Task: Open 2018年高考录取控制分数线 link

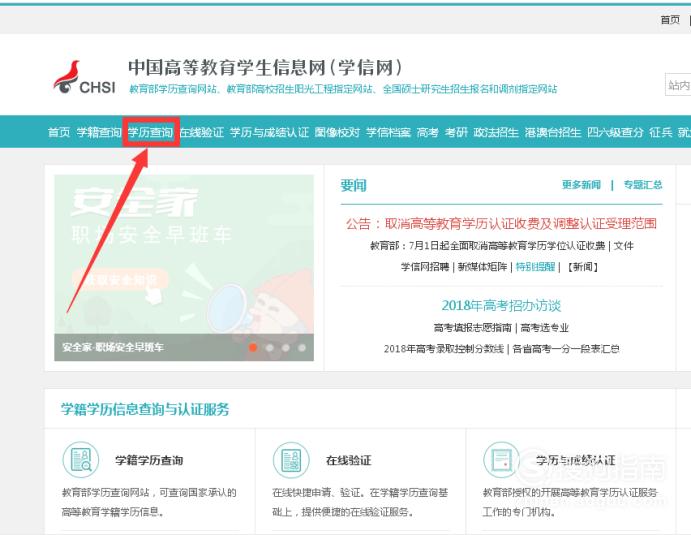Action: 443,349
